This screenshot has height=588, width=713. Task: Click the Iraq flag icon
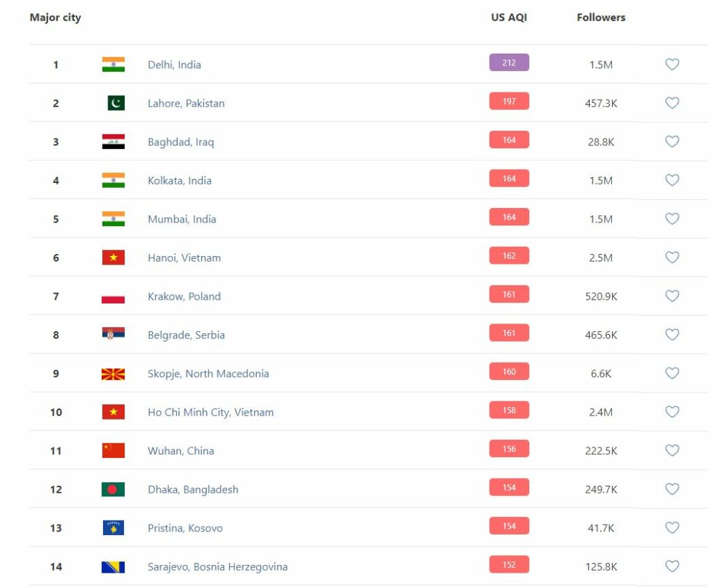point(113,142)
